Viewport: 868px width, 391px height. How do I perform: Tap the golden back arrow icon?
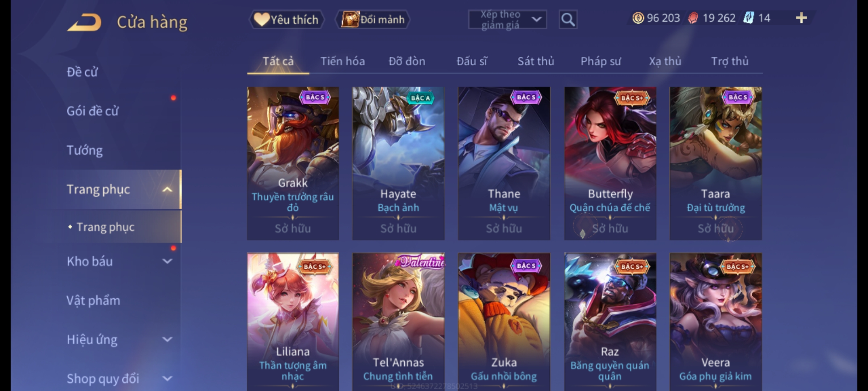(x=85, y=22)
